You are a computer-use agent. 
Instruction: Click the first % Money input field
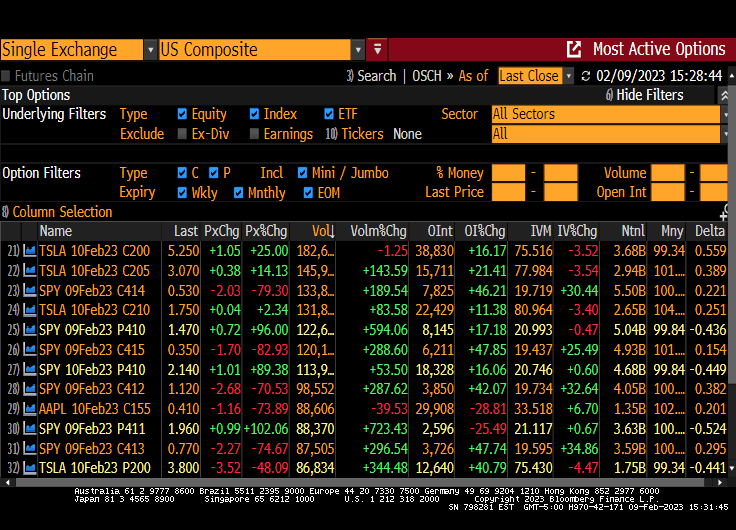pyautogui.click(x=508, y=173)
